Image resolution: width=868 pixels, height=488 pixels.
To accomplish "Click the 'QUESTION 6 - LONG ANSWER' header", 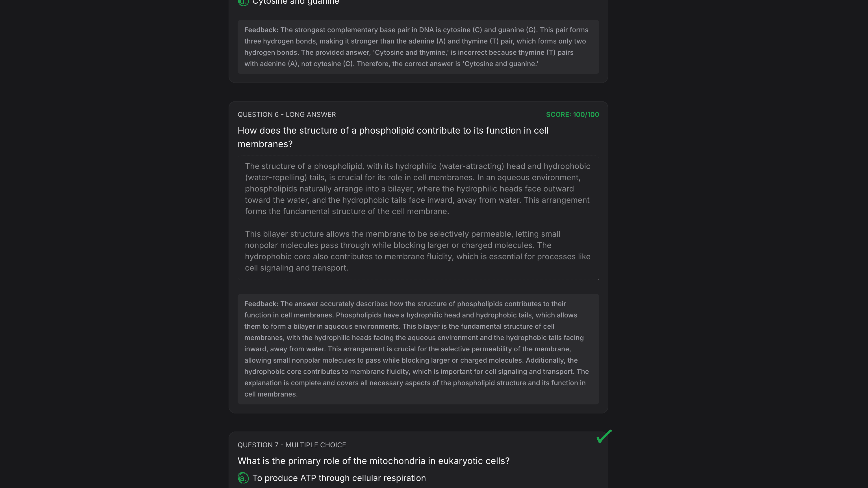I will coord(287,114).
